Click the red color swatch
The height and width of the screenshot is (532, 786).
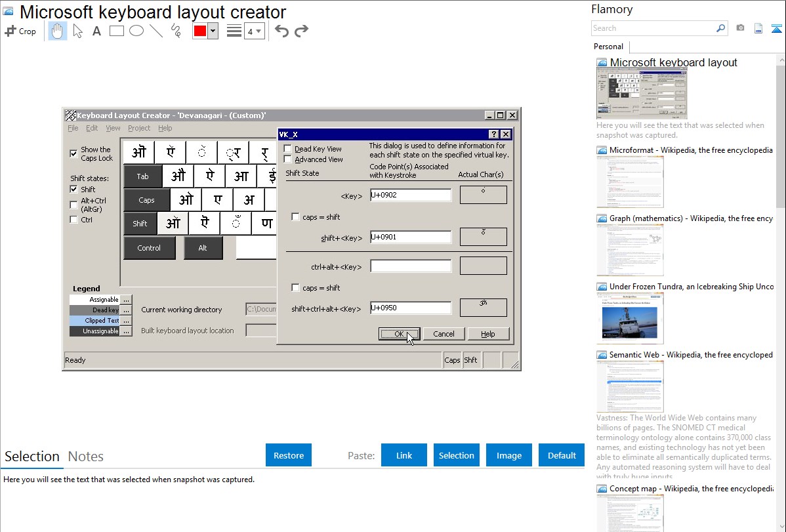click(x=200, y=31)
